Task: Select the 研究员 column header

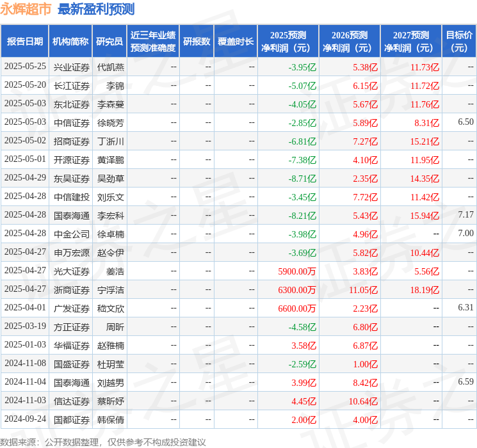Action: pyautogui.click(x=109, y=41)
